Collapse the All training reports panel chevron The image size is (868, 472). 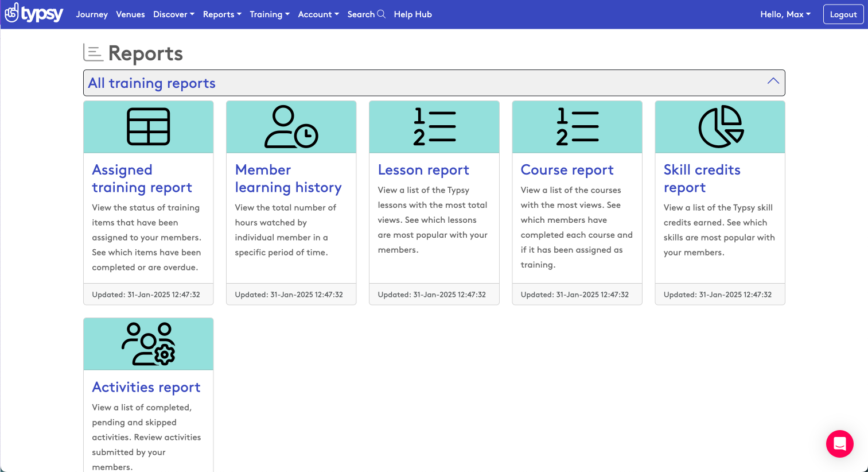pos(773,81)
